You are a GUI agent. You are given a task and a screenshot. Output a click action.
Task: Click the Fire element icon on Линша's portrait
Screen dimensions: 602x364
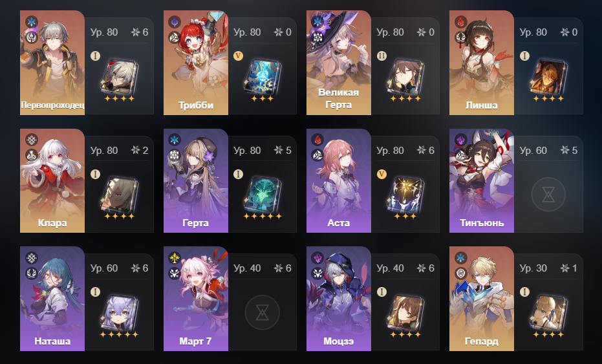[x=460, y=22]
